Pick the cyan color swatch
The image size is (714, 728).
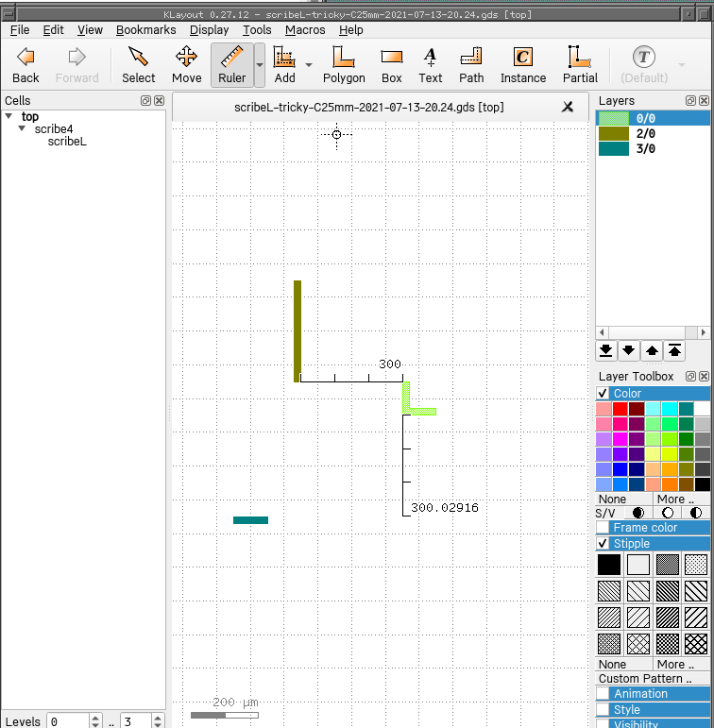click(670, 409)
